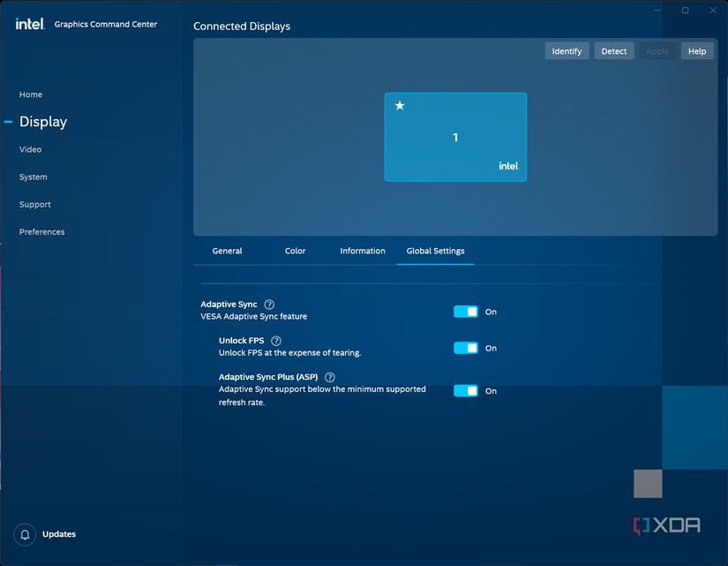This screenshot has height=566, width=728.
Task: Click the Adaptive Sync Plus help icon
Action: click(x=330, y=377)
